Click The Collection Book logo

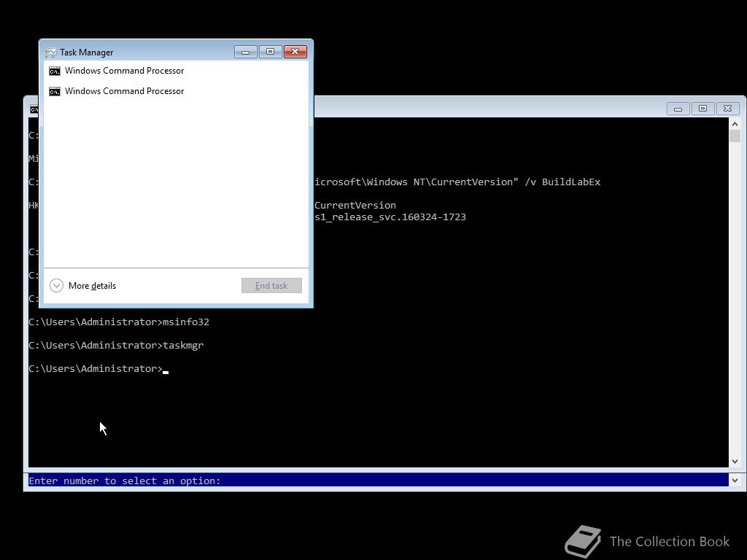pyautogui.click(x=584, y=540)
